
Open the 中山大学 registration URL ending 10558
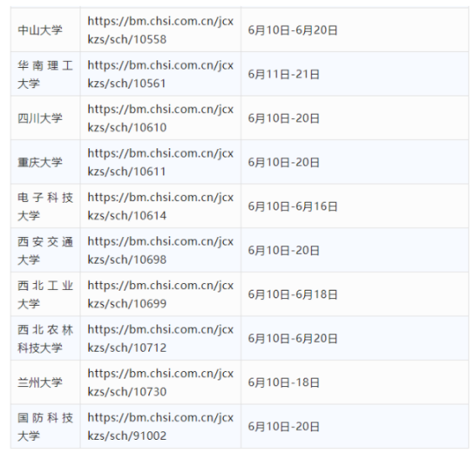160,30
